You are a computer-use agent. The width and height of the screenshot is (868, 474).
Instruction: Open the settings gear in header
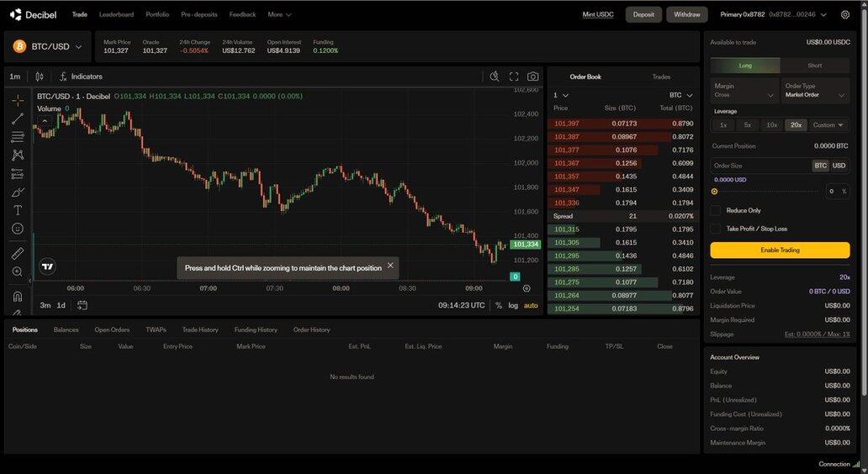coord(845,14)
